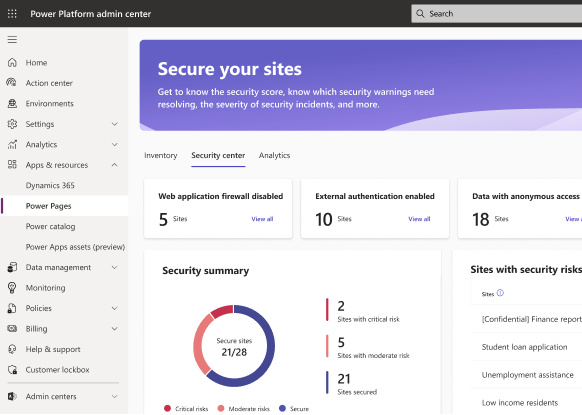Collapse Apps & resources section
The width and height of the screenshot is (582, 415).
[x=115, y=165]
